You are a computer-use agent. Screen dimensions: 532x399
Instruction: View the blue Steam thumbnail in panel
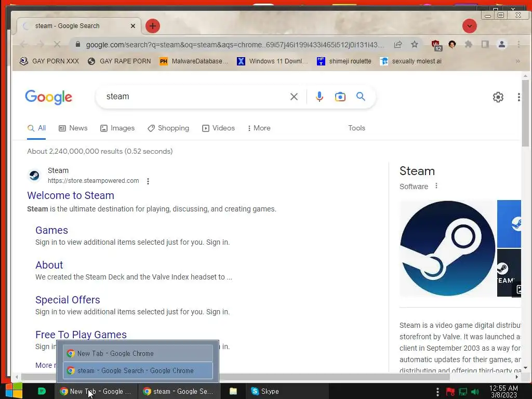pos(509,224)
